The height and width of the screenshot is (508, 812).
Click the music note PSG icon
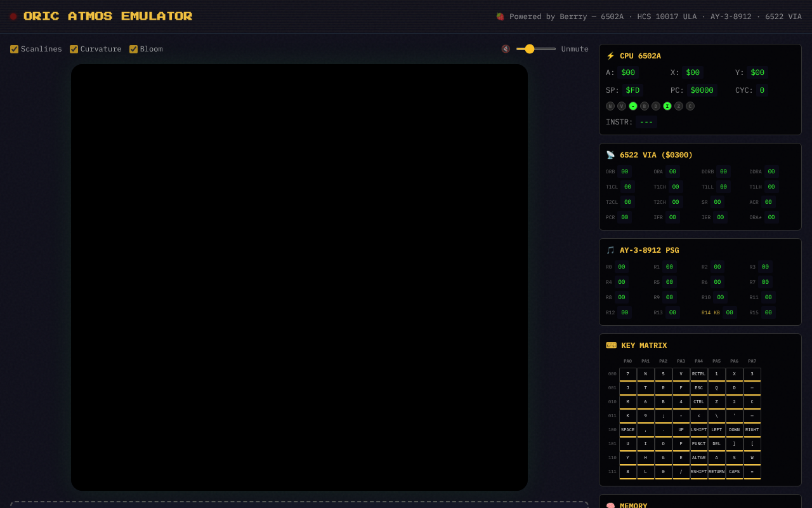pos(610,250)
